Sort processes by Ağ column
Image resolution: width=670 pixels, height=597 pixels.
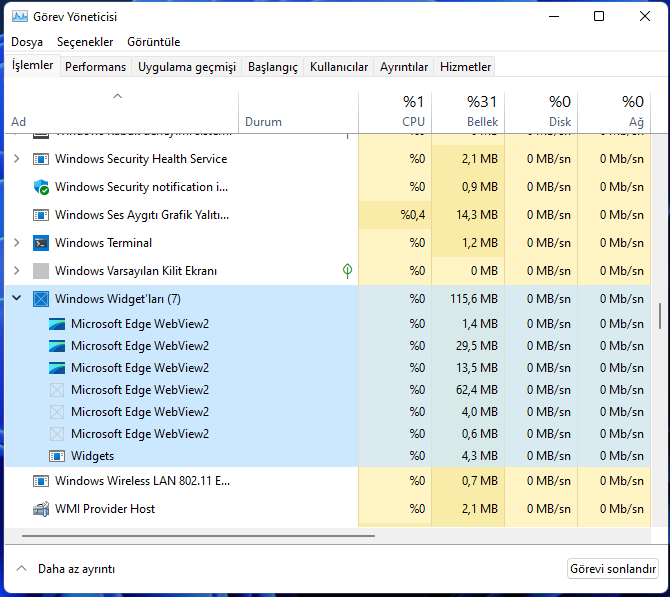click(x=614, y=112)
